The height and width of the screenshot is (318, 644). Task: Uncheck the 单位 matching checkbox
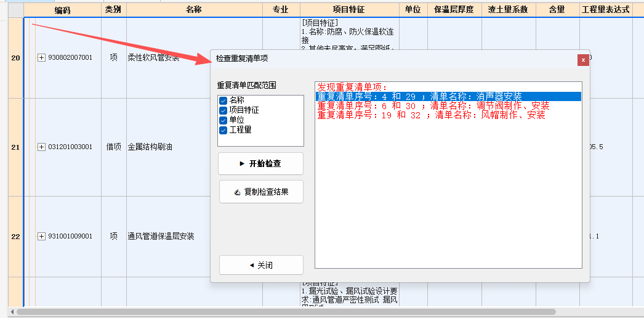point(223,120)
